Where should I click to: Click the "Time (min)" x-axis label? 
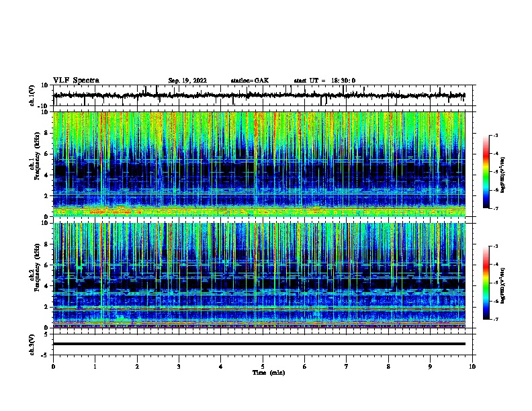tap(269, 373)
